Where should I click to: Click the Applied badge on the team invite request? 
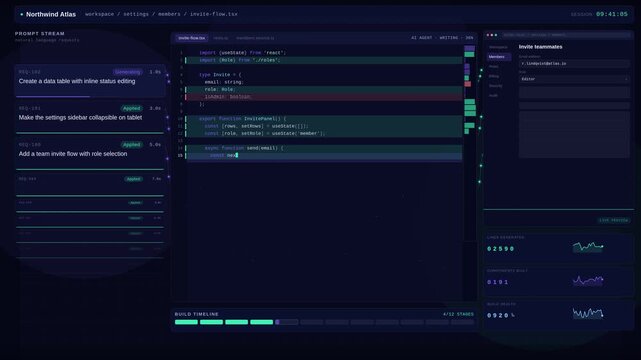[132, 145]
